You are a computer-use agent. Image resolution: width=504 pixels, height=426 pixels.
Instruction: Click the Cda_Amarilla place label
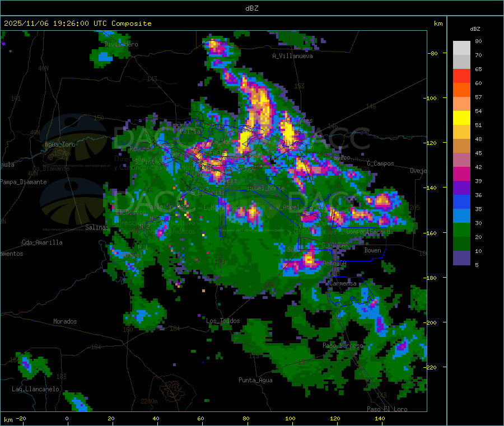click(42, 242)
